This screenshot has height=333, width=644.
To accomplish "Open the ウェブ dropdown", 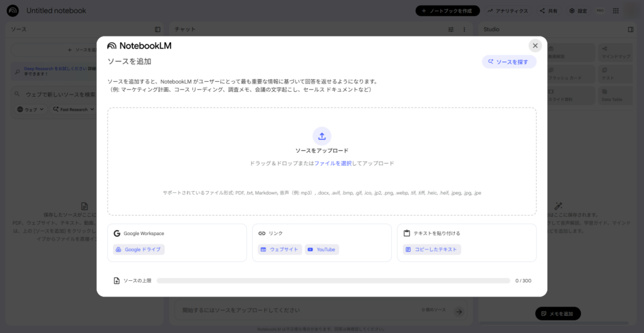I will point(31,109).
